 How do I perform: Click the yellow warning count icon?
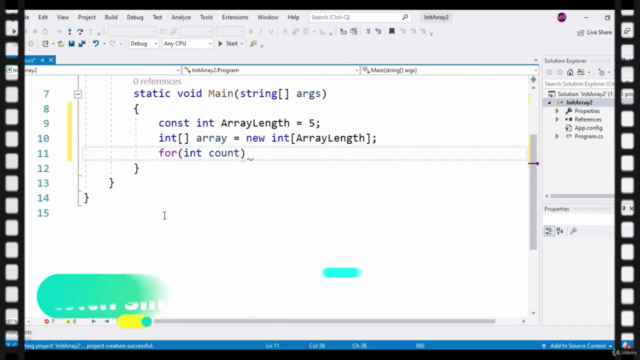68,322
